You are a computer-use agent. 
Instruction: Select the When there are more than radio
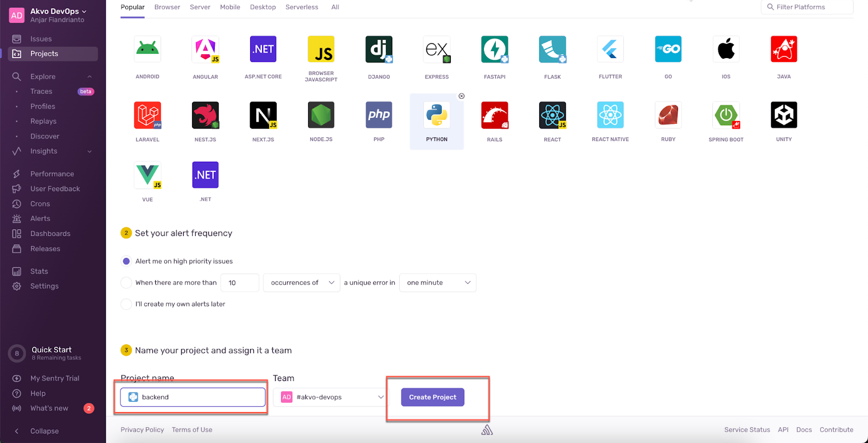pyautogui.click(x=126, y=283)
